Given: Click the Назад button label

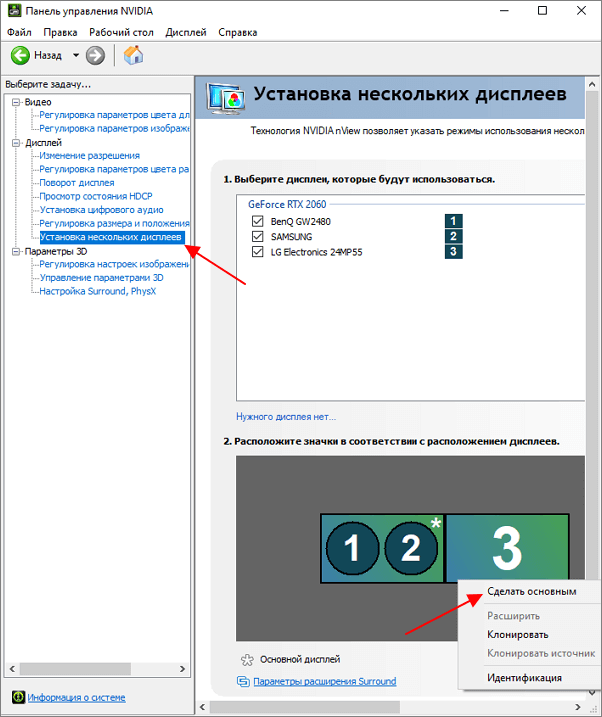Looking at the screenshot, I should tap(48, 55).
